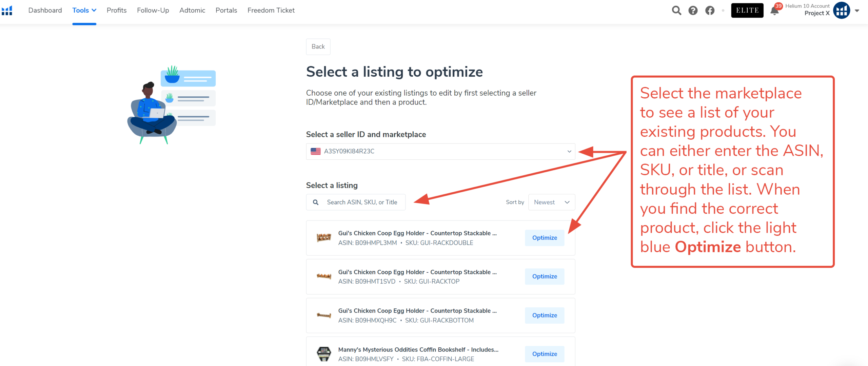Click the ELITE badge
868x366 pixels.
pos(747,11)
